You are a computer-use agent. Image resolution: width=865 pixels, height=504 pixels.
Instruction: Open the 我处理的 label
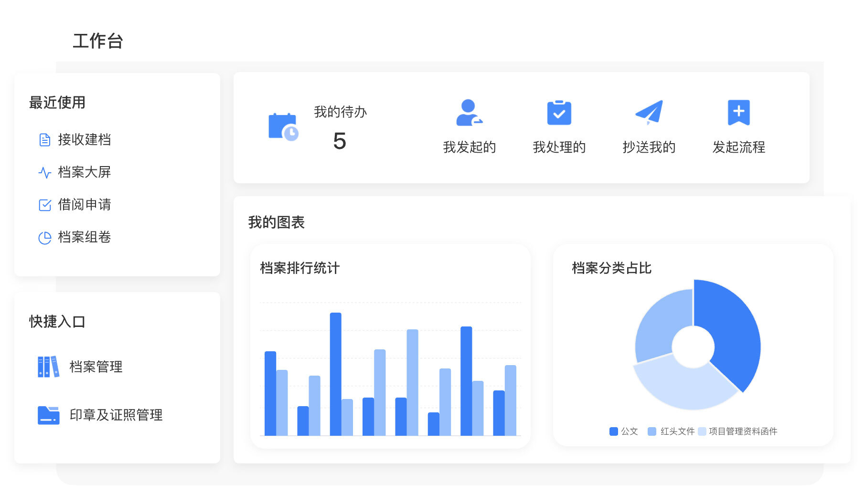[559, 147]
